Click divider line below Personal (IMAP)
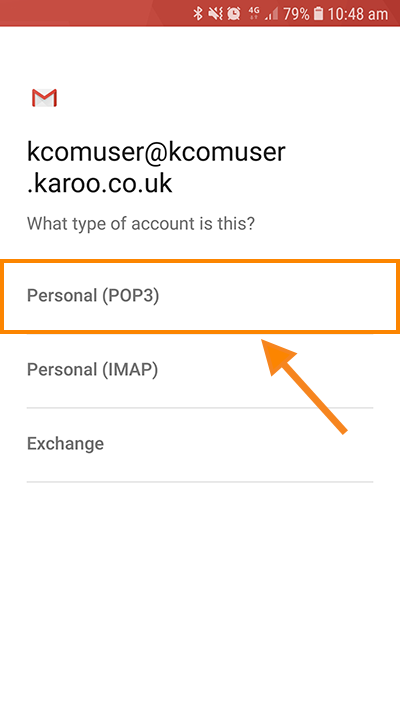The width and height of the screenshot is (400, 711). (200, 408)
